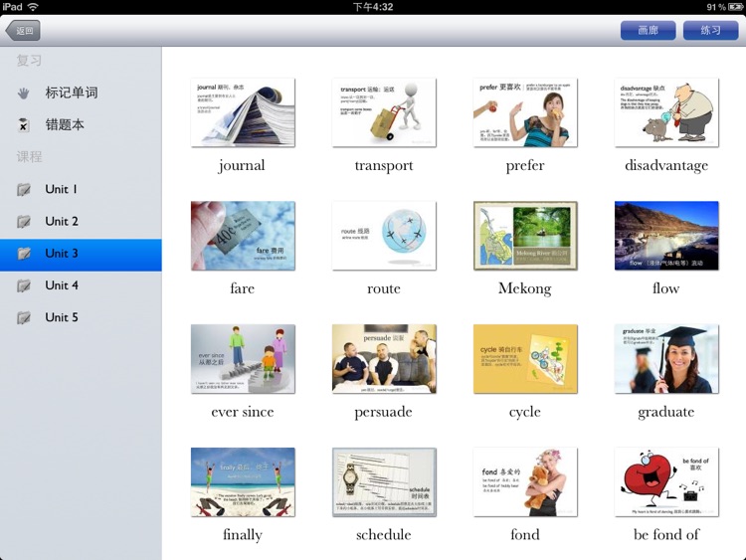Open the schedule word card thumbnail
746x560 pixels.
point(384,482)
